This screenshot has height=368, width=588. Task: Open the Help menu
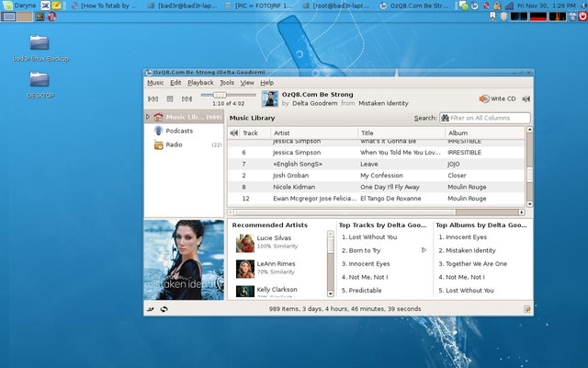click(267, 83)
